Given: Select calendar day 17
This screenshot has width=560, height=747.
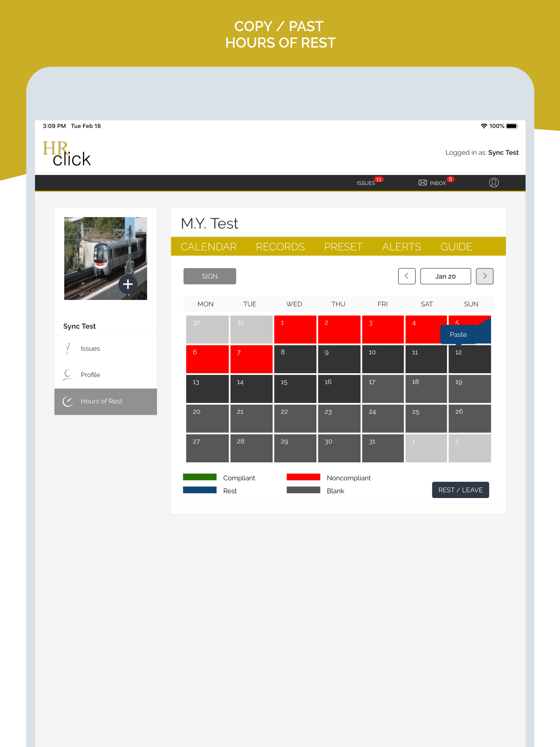Looking at the screenshot, I should point(383,389).
